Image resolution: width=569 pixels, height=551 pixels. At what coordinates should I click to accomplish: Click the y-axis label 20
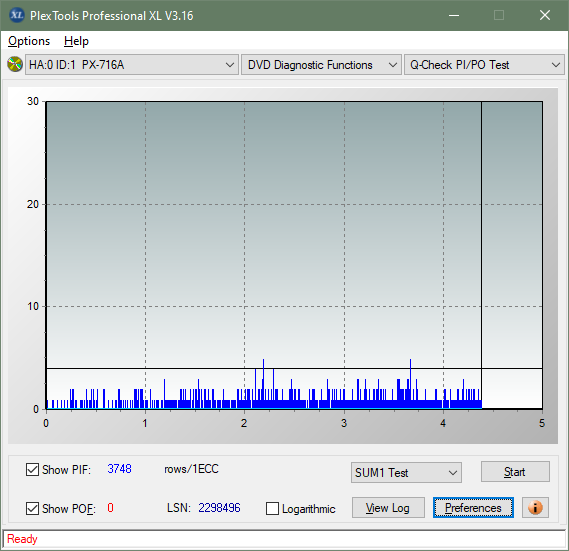(33, 204)
